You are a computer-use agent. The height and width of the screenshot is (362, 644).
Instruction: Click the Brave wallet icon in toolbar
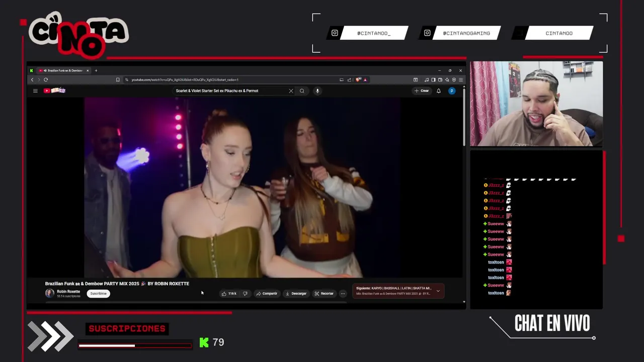[x=440, y=79]
